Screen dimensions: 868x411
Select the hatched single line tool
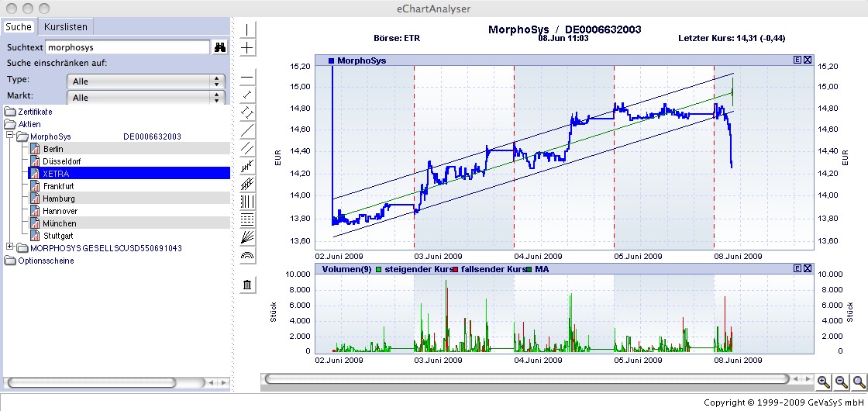point(247,166)
